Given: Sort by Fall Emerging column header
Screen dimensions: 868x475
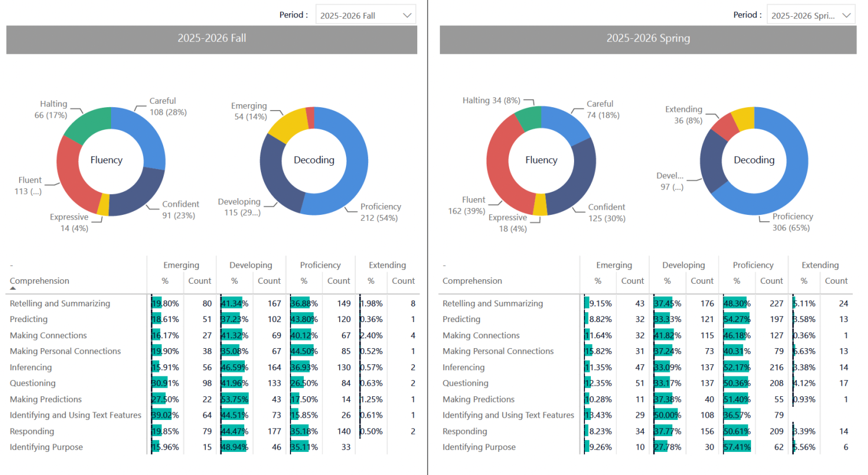Looking at the screenshot, I should coord(181,265).
